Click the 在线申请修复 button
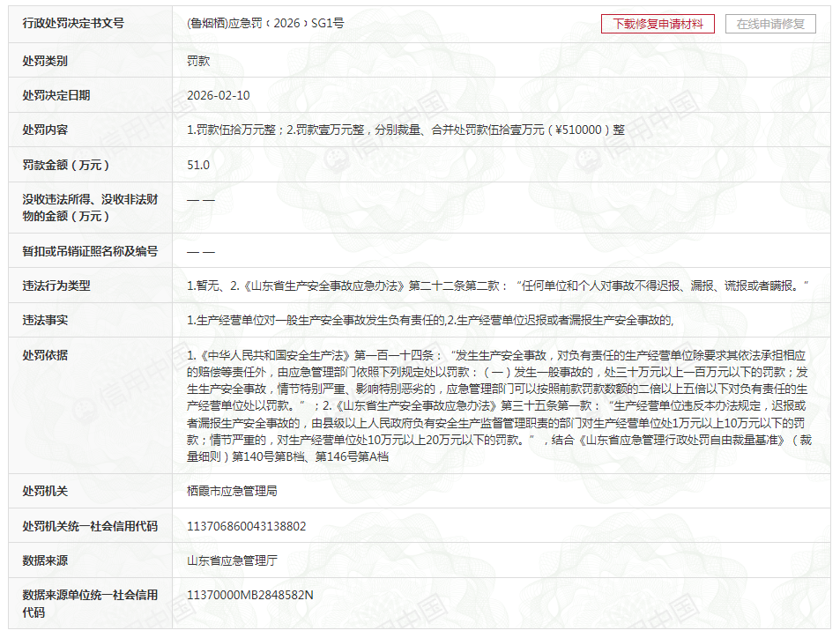This screenshot has width=840, height=638. [x=770, y=24]
